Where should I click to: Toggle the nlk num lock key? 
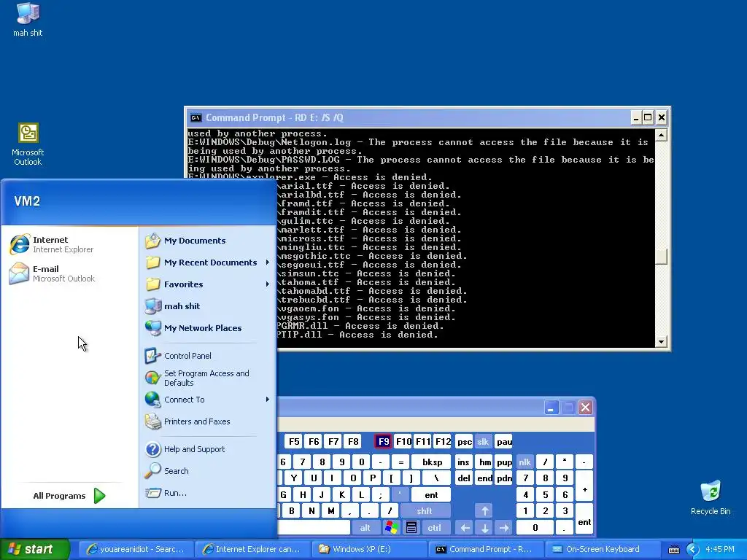click(x=525, y=462)
